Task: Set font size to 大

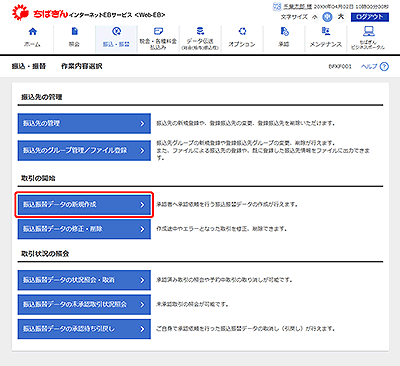Action: coord(341,17)
